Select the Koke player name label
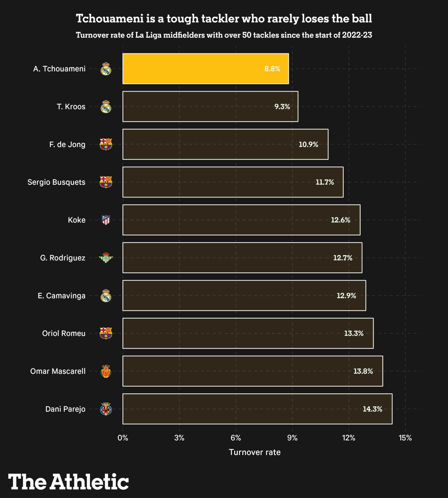448x498 pixels. [x=77, y=220]
